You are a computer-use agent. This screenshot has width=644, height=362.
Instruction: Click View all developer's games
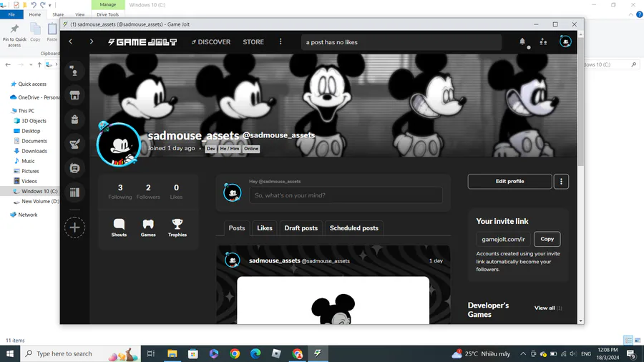[x=548, y=308]
